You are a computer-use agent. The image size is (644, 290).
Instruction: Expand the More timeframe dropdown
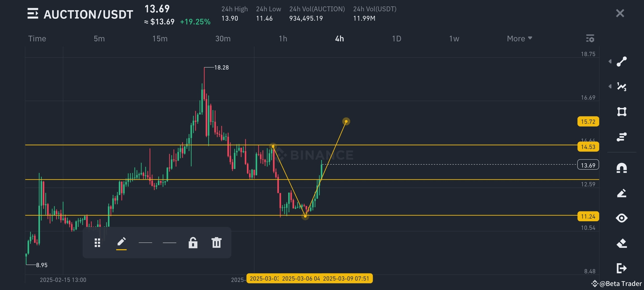pos(519,38)
